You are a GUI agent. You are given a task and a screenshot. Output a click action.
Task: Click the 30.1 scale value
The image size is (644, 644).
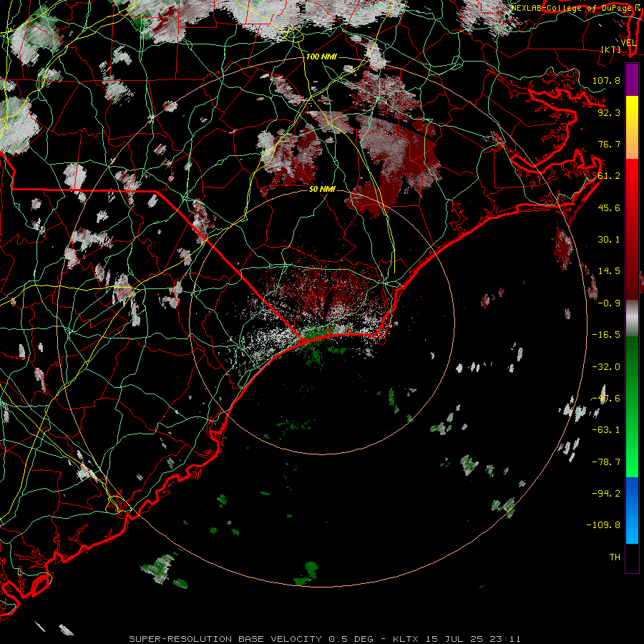click(x=609, y=239)
